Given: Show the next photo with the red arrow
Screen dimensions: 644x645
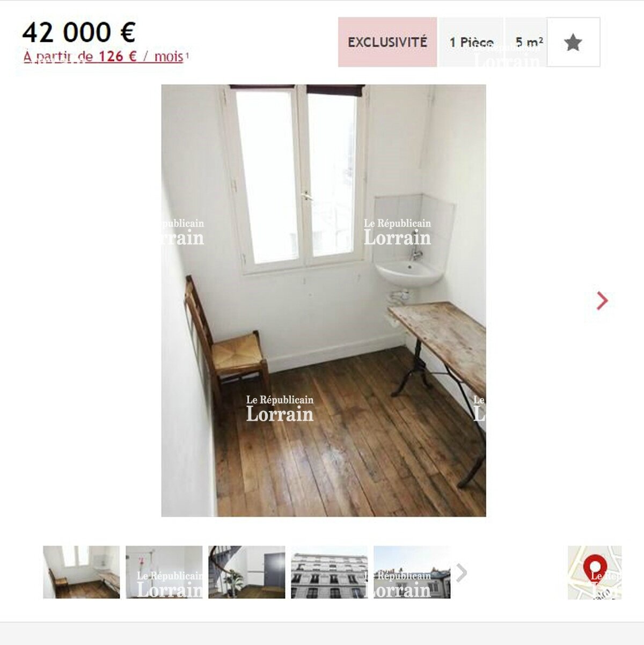Looking at the screenshot, I should (602, 300).
